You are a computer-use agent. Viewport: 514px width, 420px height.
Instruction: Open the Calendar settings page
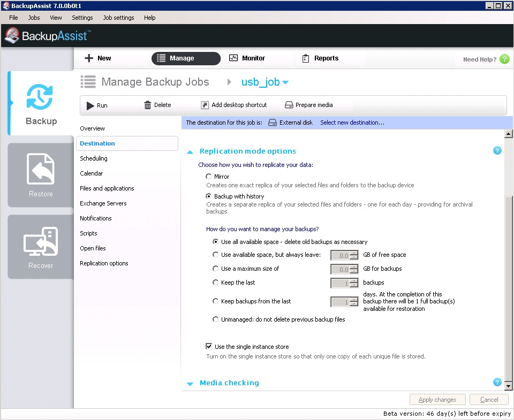[x=91, y=173]
